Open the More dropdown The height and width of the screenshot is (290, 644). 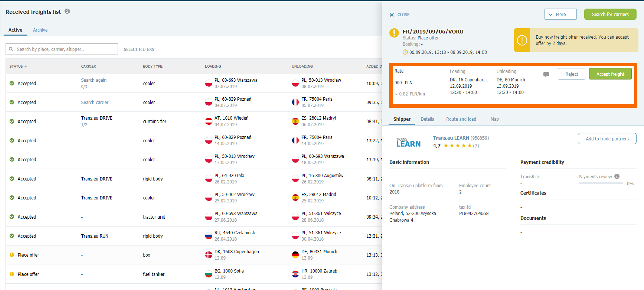point(560,14)
